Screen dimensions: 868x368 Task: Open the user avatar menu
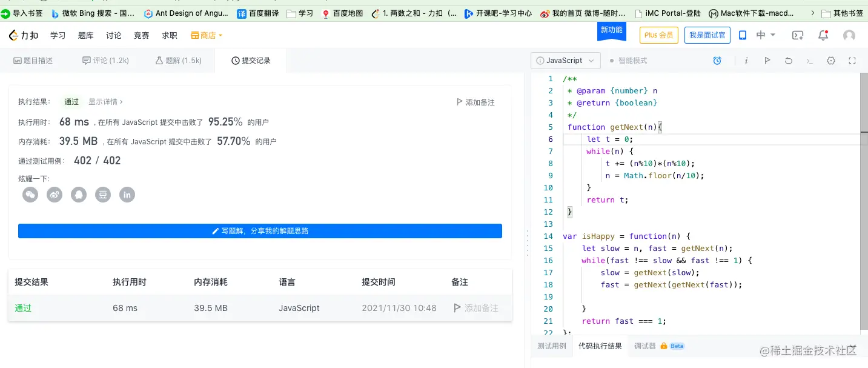[849, 36]
